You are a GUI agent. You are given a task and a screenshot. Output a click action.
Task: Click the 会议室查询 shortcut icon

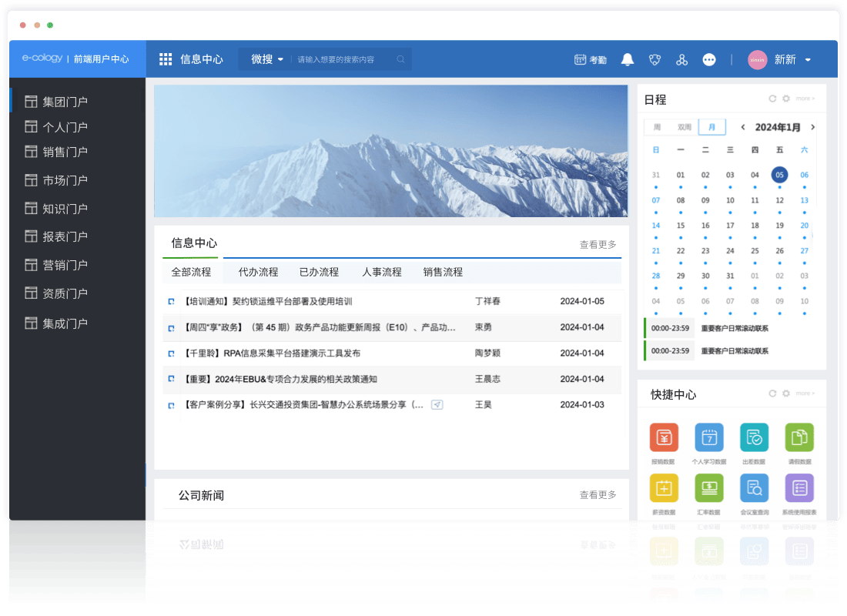(754, 488)
